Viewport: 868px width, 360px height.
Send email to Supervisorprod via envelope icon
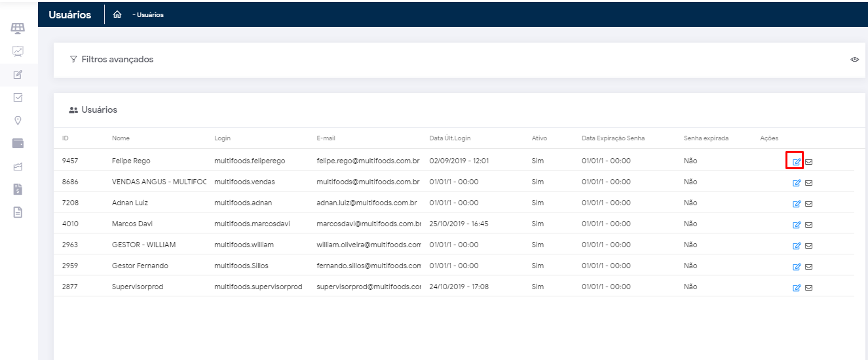(808, 288)
